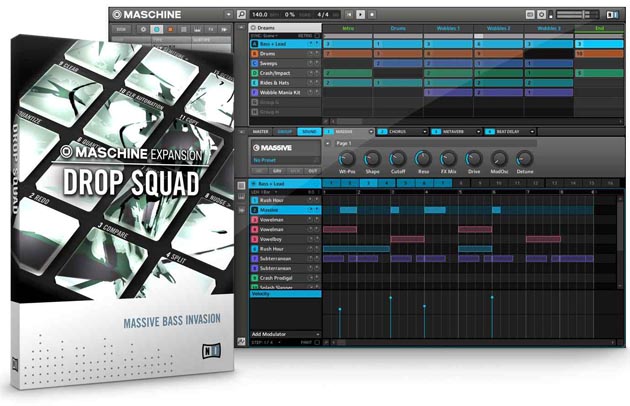Select pattern slot 3 in pattern bar
The image size is (630, 406).
pyautogui.click(x=368, y=183)
